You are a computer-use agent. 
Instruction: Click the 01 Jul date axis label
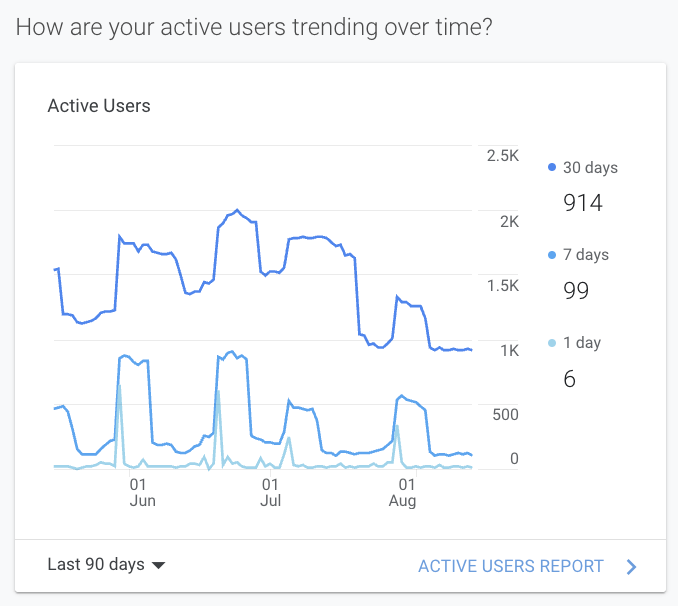[x=270, y=492]
